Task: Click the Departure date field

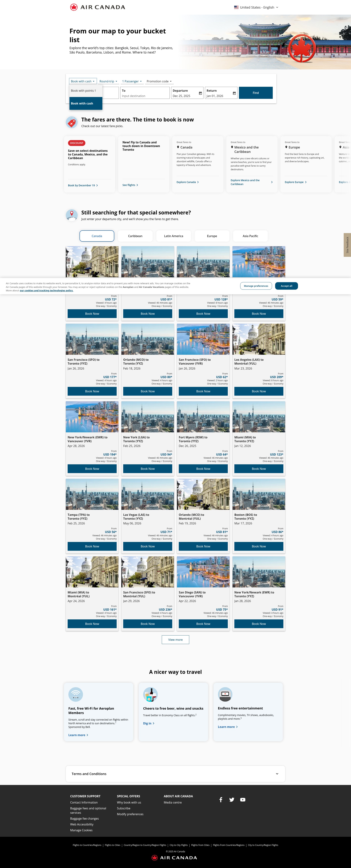Action: click(187, 93)
